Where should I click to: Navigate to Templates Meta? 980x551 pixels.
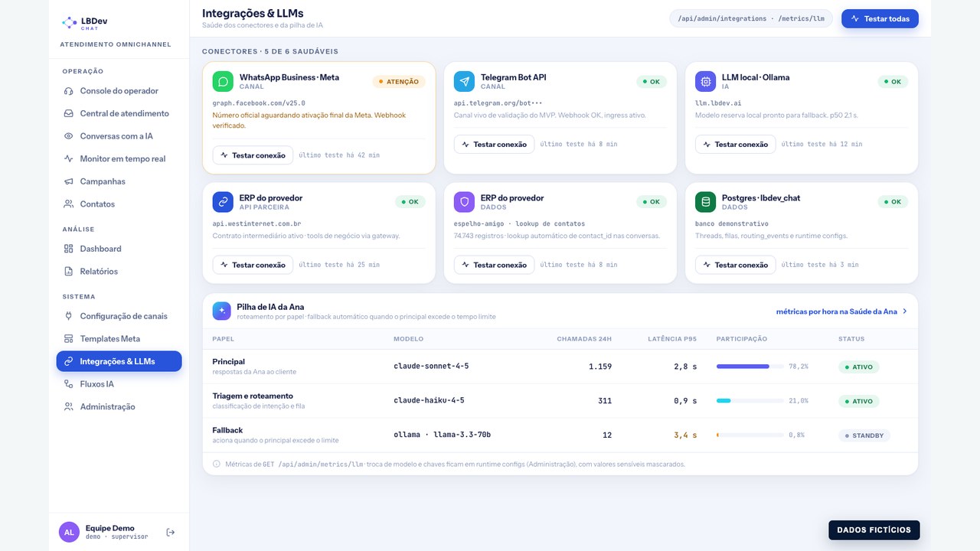coord(119,339)
